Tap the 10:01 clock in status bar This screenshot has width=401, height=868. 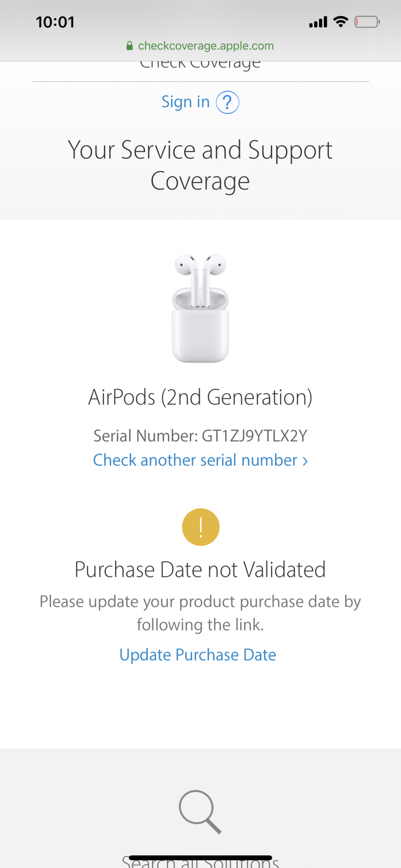pyautogui.click(x=55, y=22)
